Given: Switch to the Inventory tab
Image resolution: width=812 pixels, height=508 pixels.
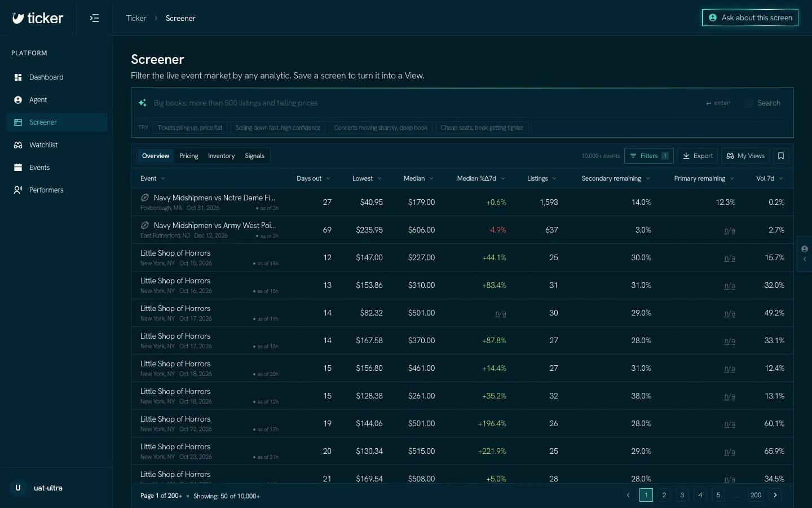Looking at the screenshot, I should coord(221,156).
